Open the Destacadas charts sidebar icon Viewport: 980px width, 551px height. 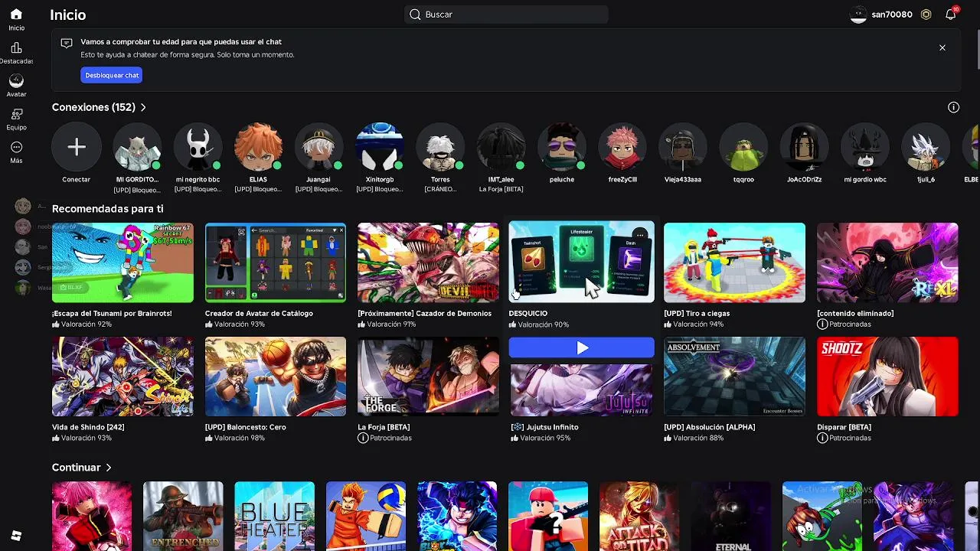pyautogui.click(x=16, y=48)
